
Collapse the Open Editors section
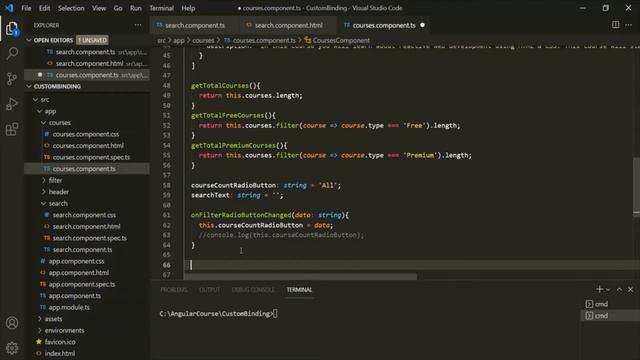[29, 40]
